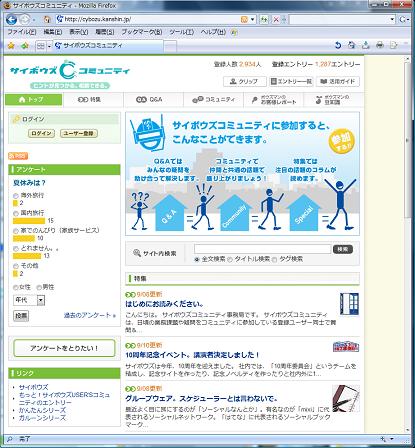This screenshot has width=415, height=448.
Task: Click the bookmark star icon in the tab bar
Action: point(11,46)
